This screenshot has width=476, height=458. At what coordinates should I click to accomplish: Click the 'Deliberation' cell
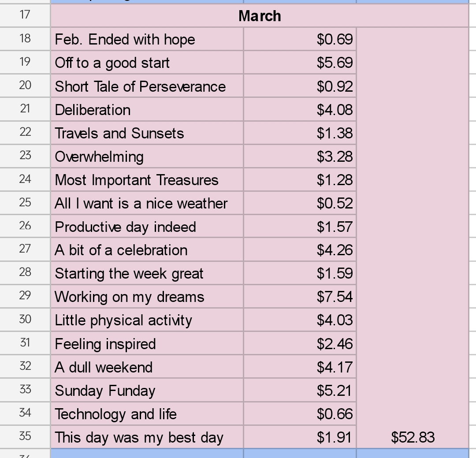[x=147, y=109]
